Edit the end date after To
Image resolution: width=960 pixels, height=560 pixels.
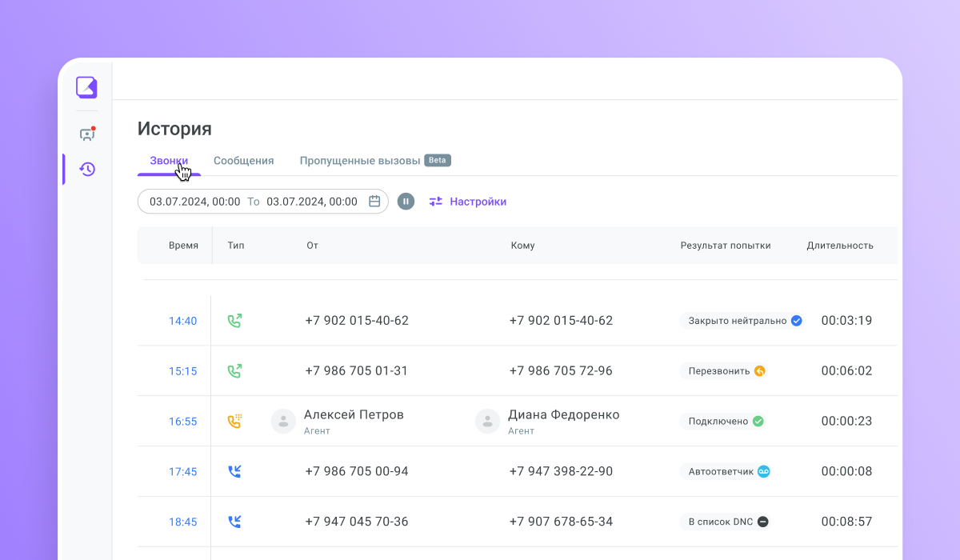point(312,202)
